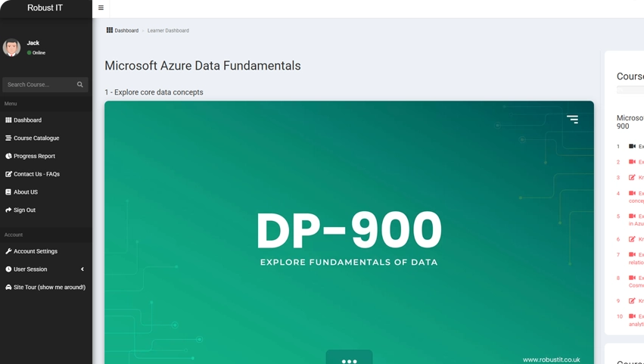Select lesson 10 video icon in the course list
644x364 pixels.
point(632,316)
